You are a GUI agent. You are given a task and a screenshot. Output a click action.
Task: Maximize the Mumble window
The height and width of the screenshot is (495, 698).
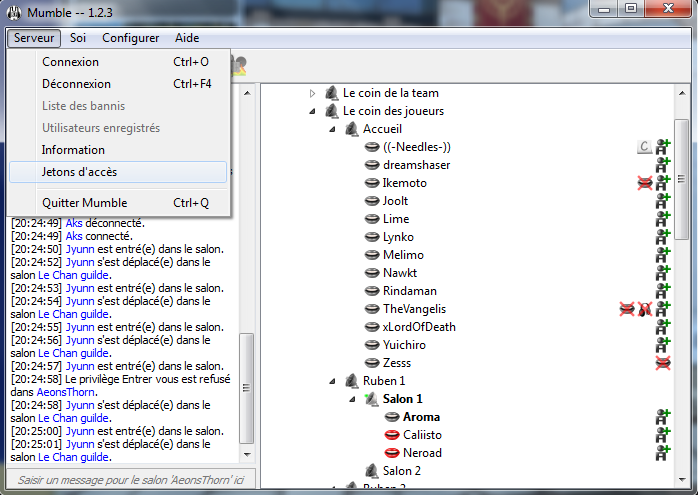pyautogui.click(x=631, y=8)
